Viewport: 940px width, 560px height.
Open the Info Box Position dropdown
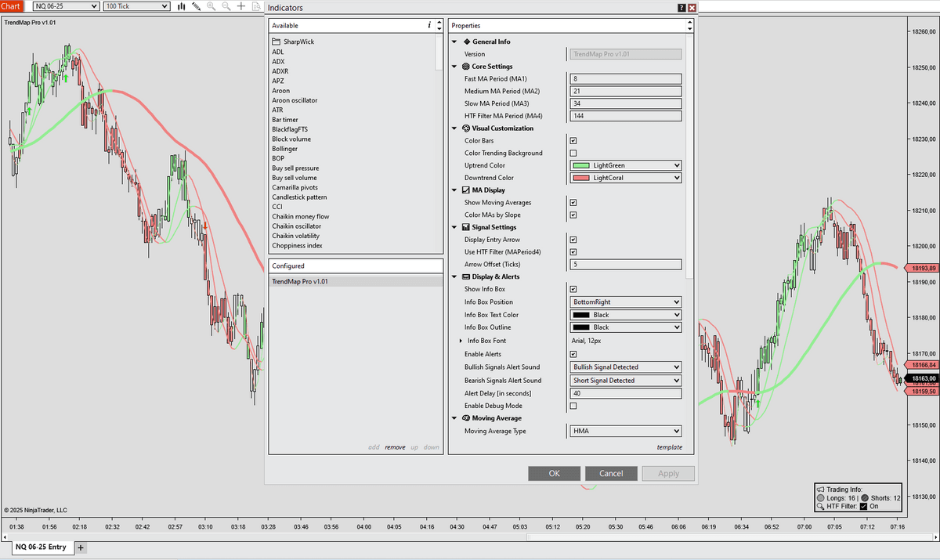click(626, 302)
